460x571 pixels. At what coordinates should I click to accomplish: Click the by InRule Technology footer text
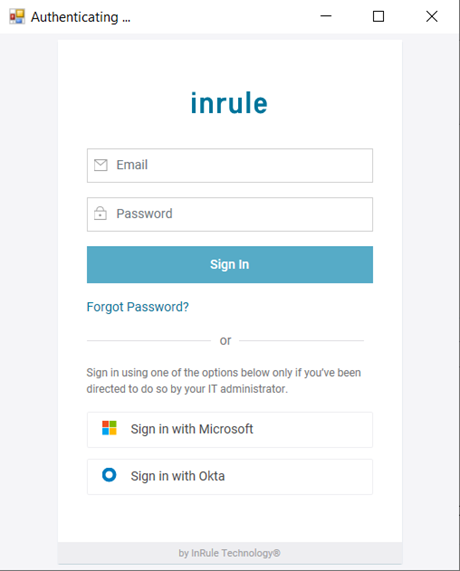tap(229, 553)
